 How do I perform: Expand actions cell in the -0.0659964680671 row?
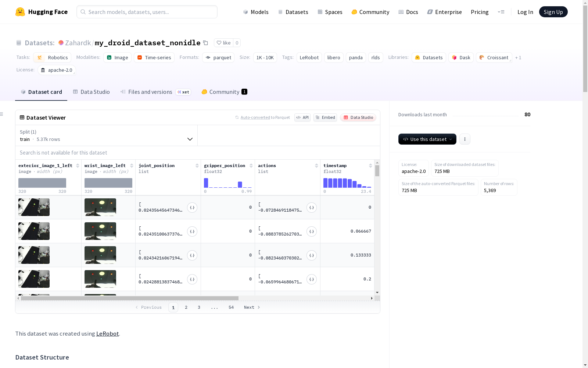point(312,279)
